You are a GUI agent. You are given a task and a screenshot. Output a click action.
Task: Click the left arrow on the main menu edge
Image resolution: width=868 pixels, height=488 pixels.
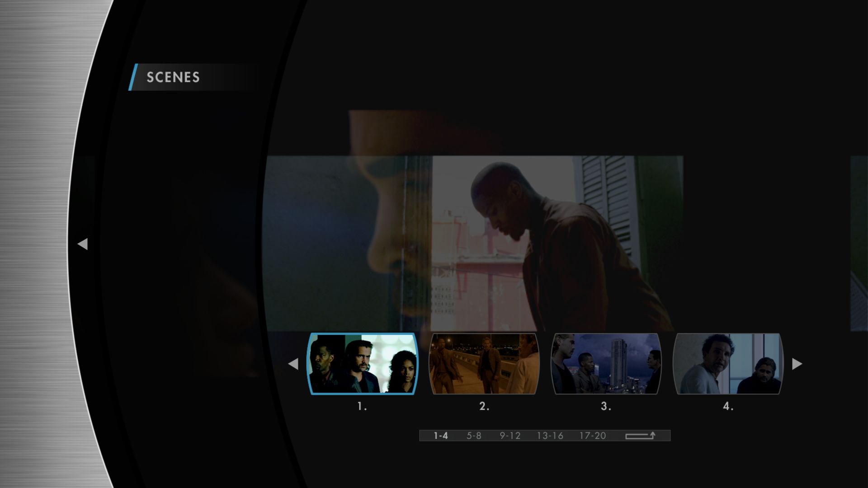coord(82,244)
